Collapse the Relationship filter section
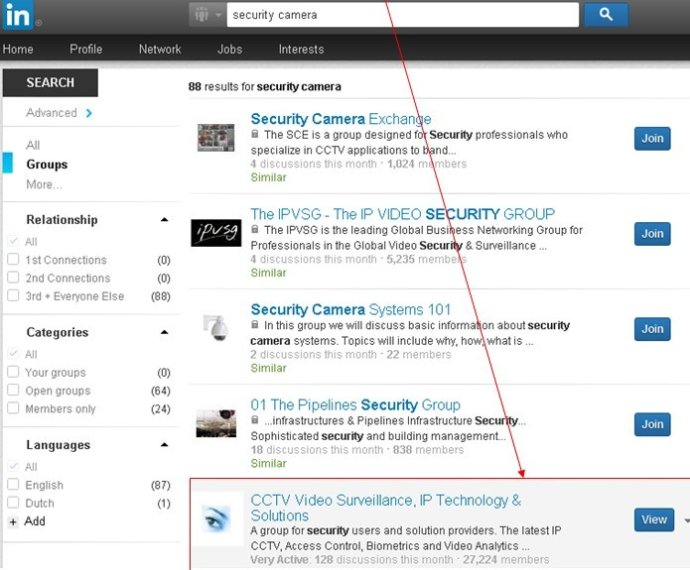The width and height of the screenshot is (690, 570). pos(164,220)
